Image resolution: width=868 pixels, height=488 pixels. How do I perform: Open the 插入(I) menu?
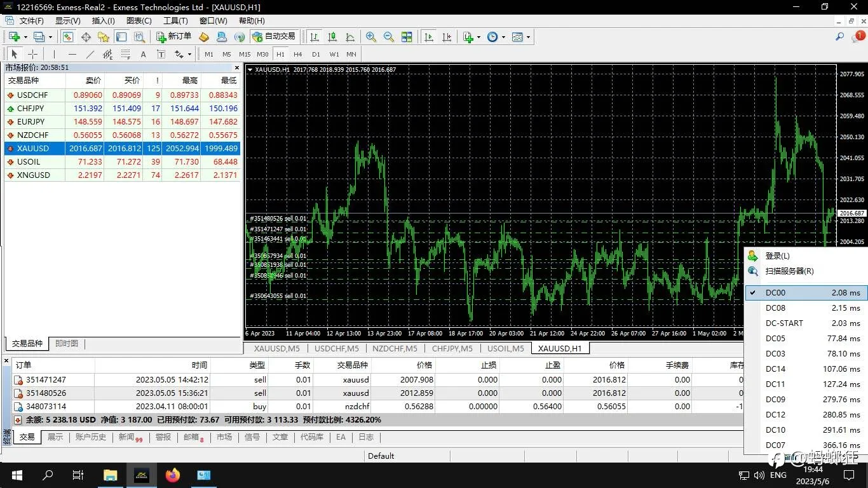(104, 20)
